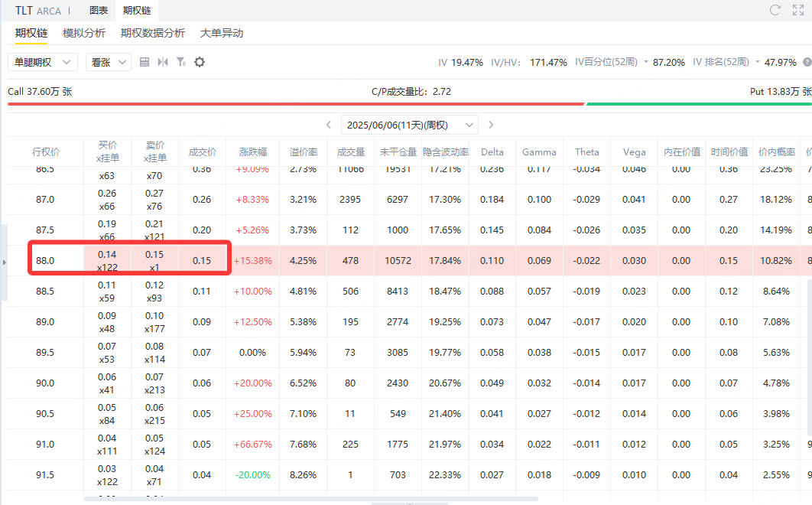Image resolution: width=812 pixels, height=505 pixels.
Task: Open the expiration date 2025/06/06 dropdown
Action: (410, 125)
